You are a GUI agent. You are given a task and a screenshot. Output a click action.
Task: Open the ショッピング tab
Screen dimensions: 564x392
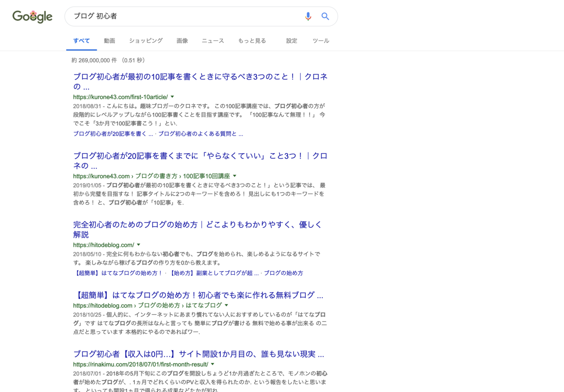[x=146, y=41]
